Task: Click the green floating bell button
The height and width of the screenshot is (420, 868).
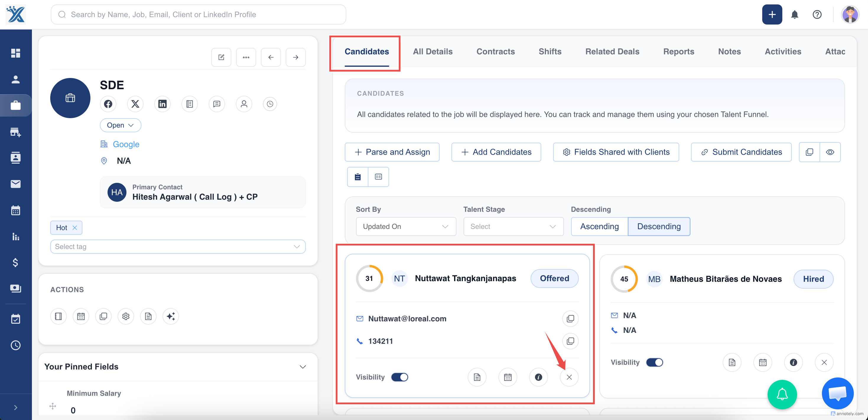Action: [x=782, y=394]
